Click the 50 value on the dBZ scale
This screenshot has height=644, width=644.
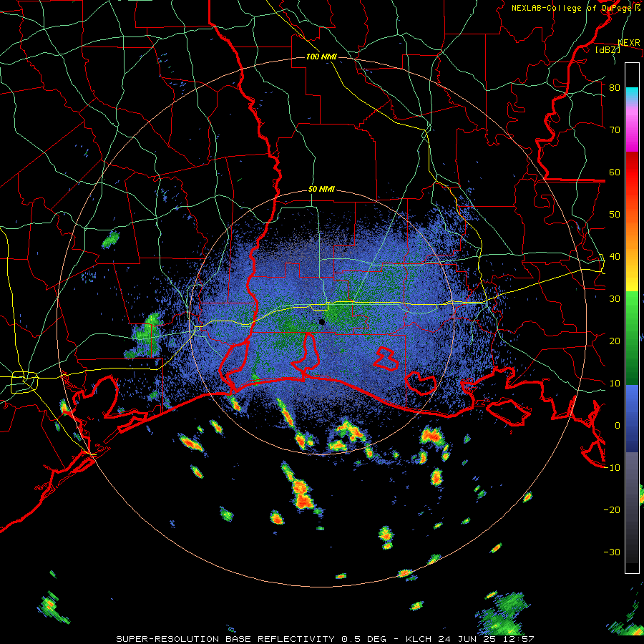pos(615,215)
